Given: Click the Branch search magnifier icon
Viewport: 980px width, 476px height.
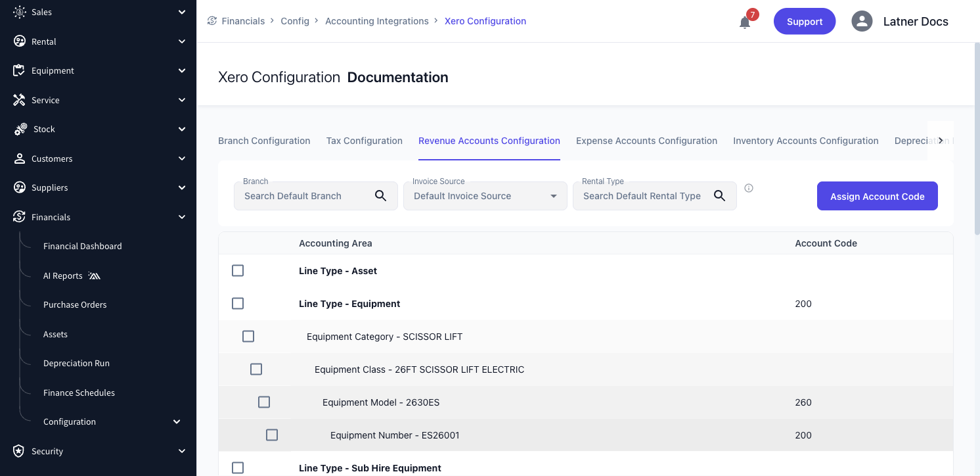Looking at the screenshot, I should 380,196.
